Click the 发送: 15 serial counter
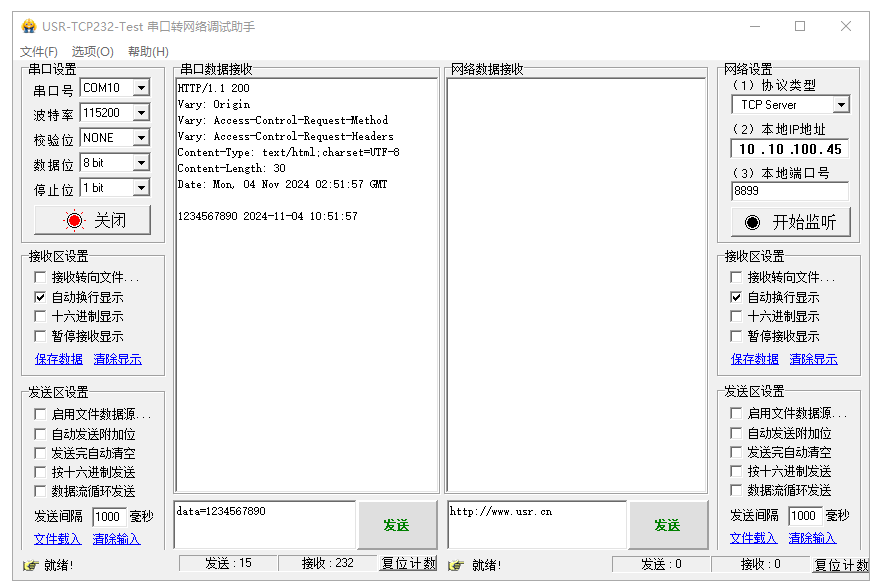Image resolution: width=878 pixels, height=588 pixels. [228, 563]
